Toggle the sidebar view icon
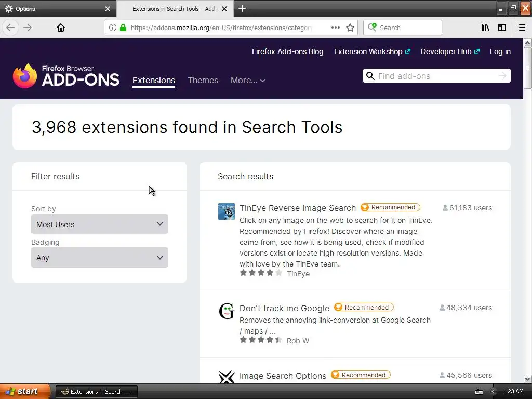 click(x=502, y=28)
